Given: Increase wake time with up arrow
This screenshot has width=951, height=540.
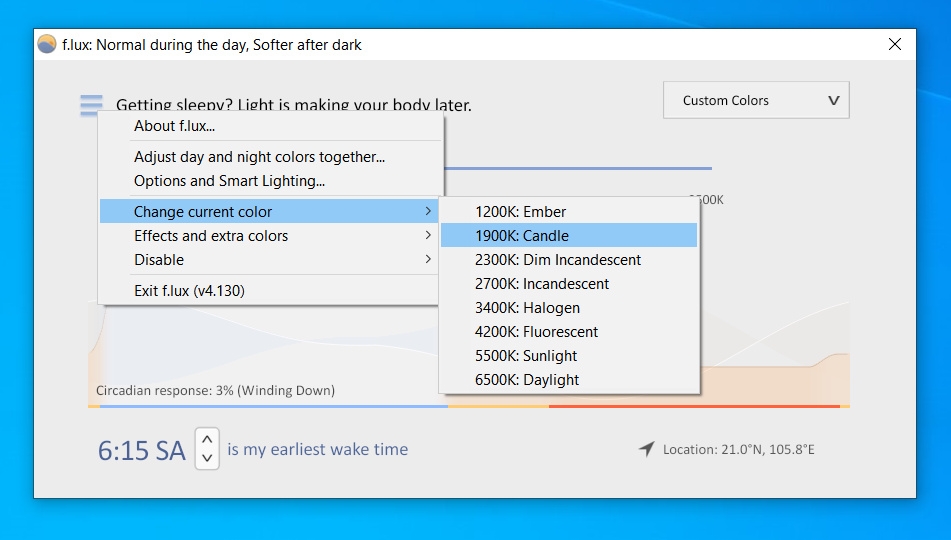Looking at the screenshot, I should pyautogui.click(x=207, y=439).
